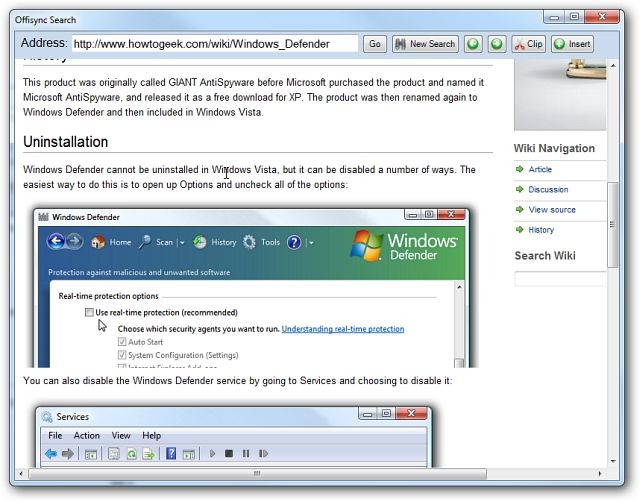Viewport: 640px width, 501px height.
Task: Click the Windows Defender title bar icon
Action: coord(43,217)
